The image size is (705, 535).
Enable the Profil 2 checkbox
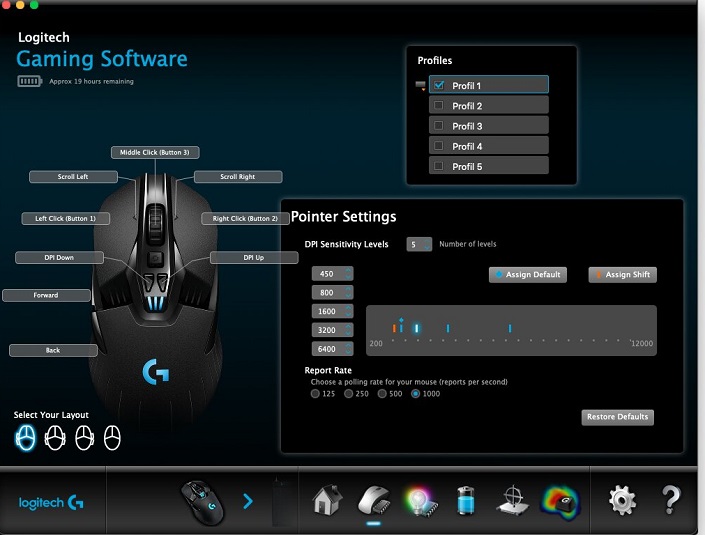[x=438, y=106]
